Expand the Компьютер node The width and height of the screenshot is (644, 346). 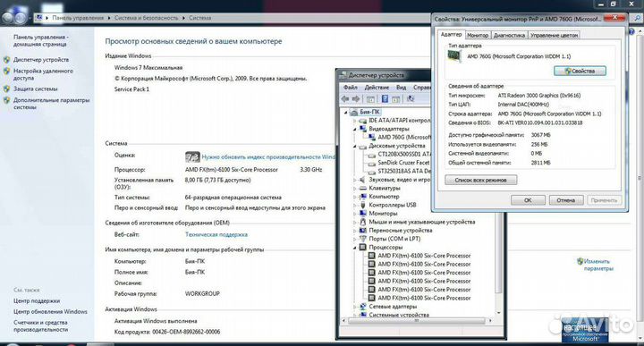(355, 197)
